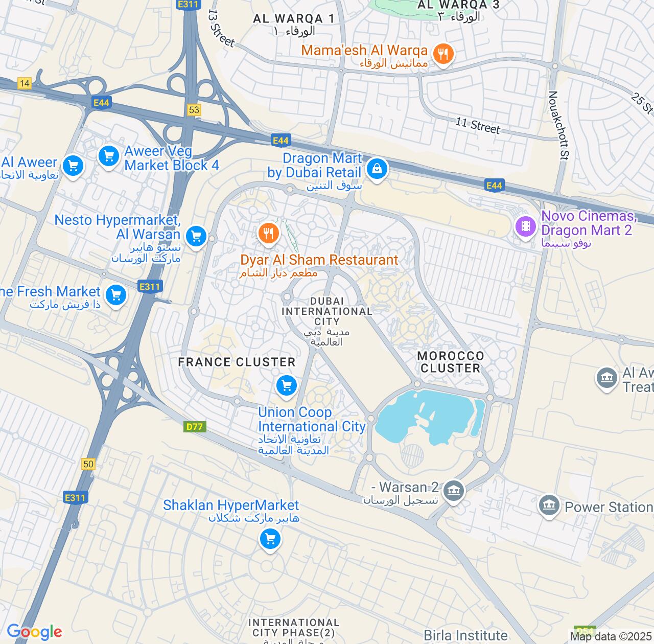Click the D77 green road shield
This screenshot has width=654, height=644.
point(195,426)
